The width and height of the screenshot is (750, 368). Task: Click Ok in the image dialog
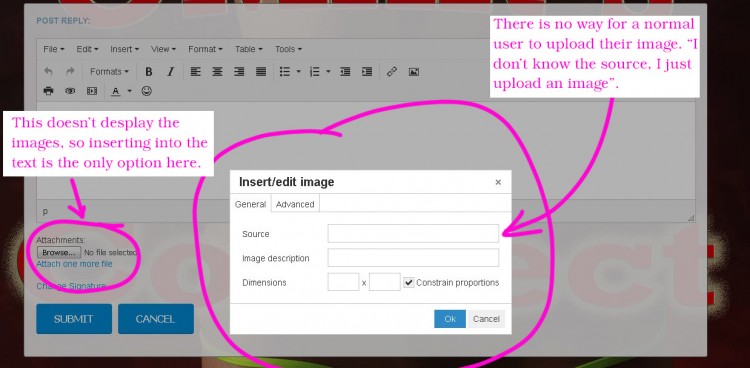[450, 319]
